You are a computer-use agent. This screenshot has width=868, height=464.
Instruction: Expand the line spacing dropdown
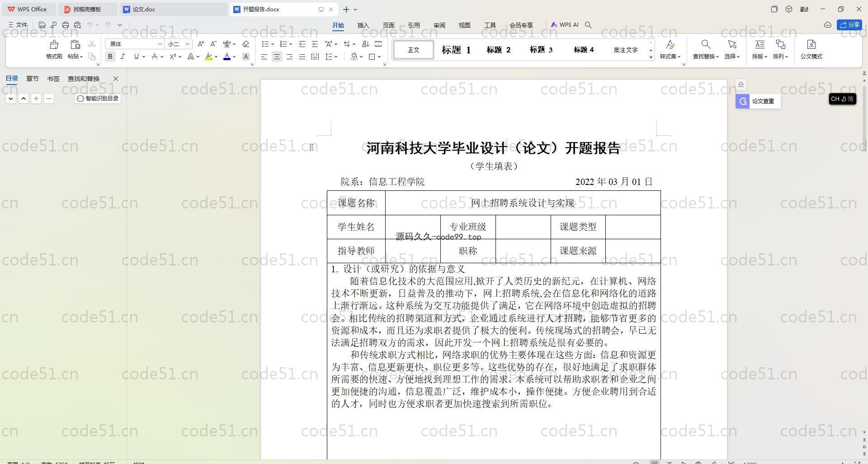336,57
